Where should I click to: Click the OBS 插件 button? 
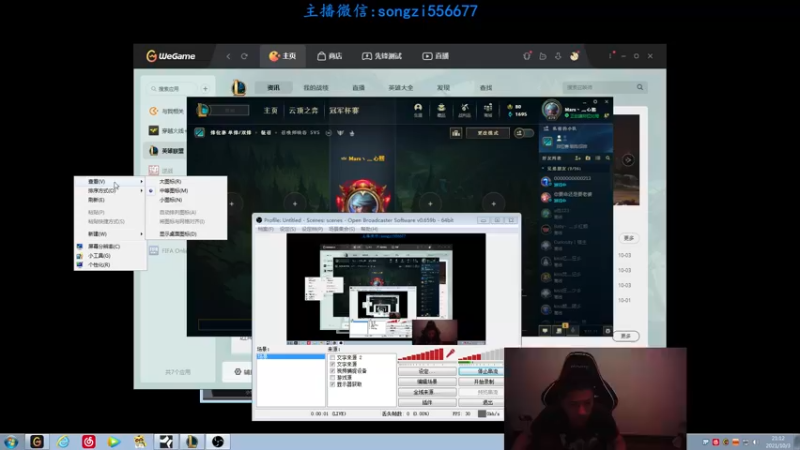[x=427, y=403]
